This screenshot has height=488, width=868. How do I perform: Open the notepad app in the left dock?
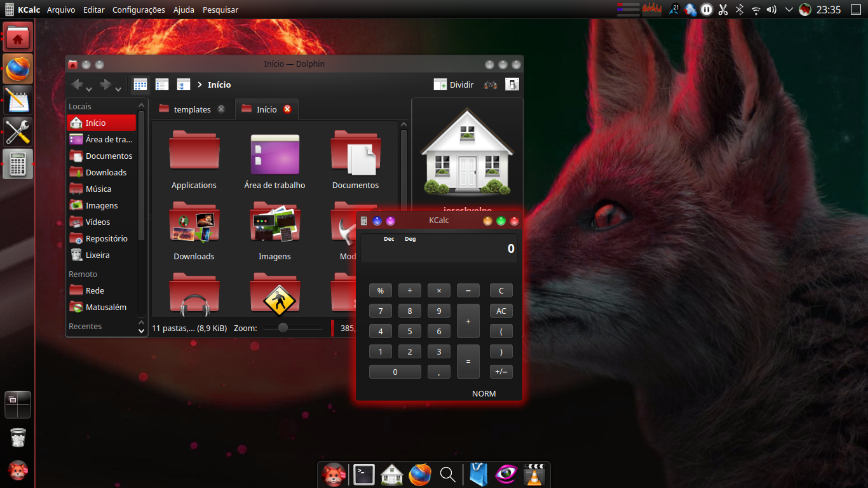tap(17, 100)
